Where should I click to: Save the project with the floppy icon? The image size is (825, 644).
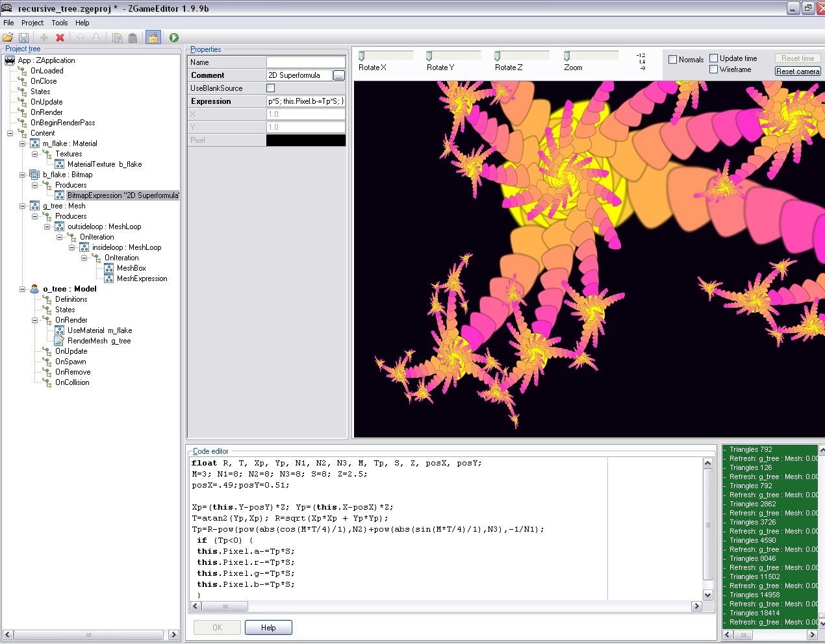point(23,38)
